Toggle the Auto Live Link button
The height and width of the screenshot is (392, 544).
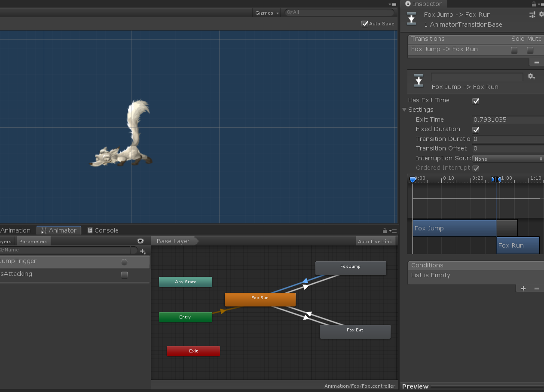click(375, 241)
